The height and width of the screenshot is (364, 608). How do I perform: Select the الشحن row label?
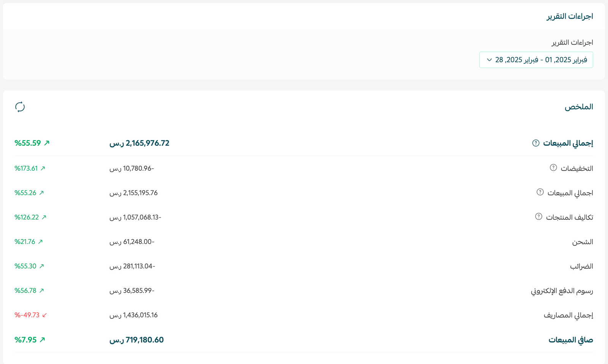point(582,242)
